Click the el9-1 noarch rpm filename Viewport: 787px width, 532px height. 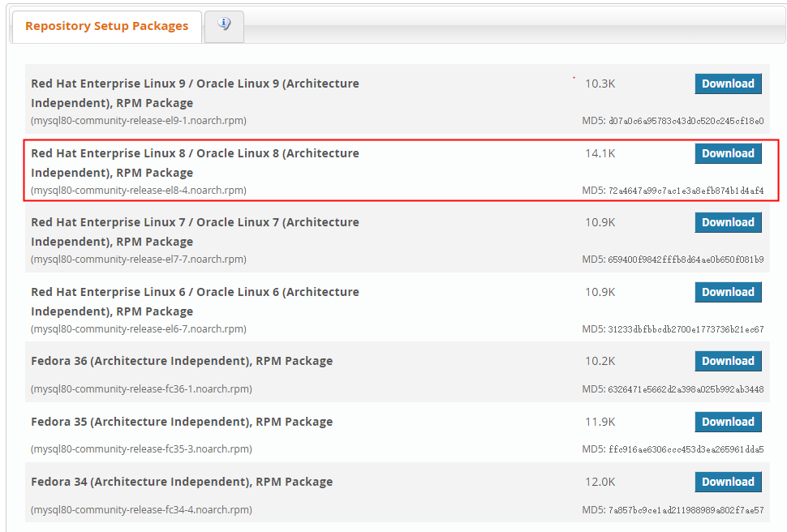pos(139,121)
